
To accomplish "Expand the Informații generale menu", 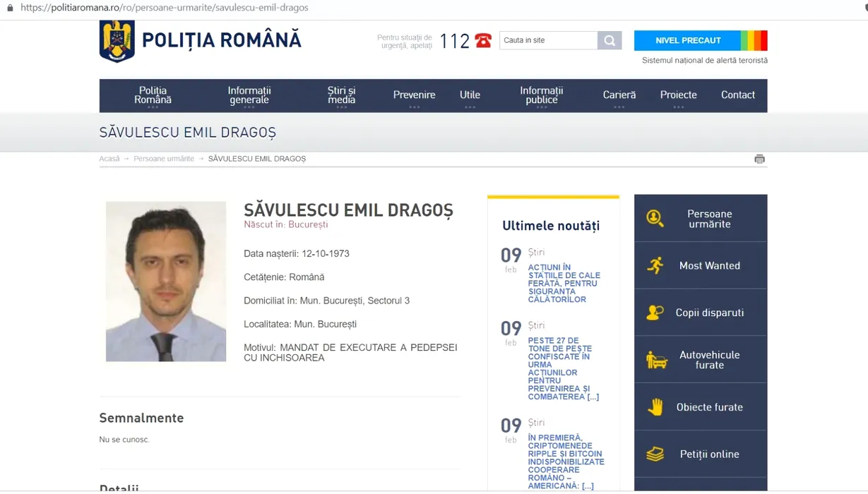I will point(249,95).
